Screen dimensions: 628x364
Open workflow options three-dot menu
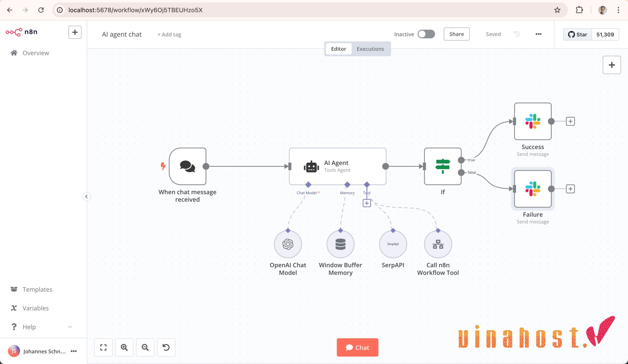pos(538,34)
